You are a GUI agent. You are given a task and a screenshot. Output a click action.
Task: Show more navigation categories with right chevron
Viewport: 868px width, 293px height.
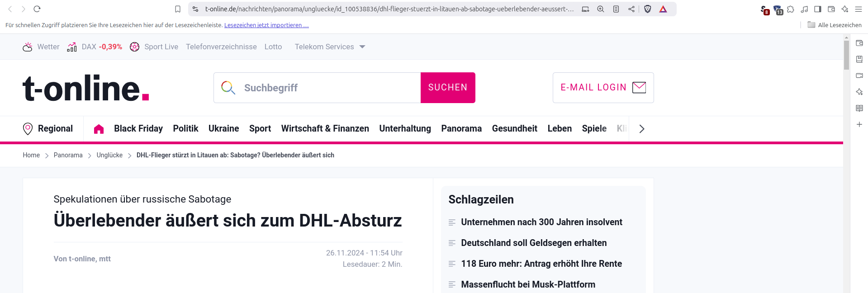[x=641, y=129]
